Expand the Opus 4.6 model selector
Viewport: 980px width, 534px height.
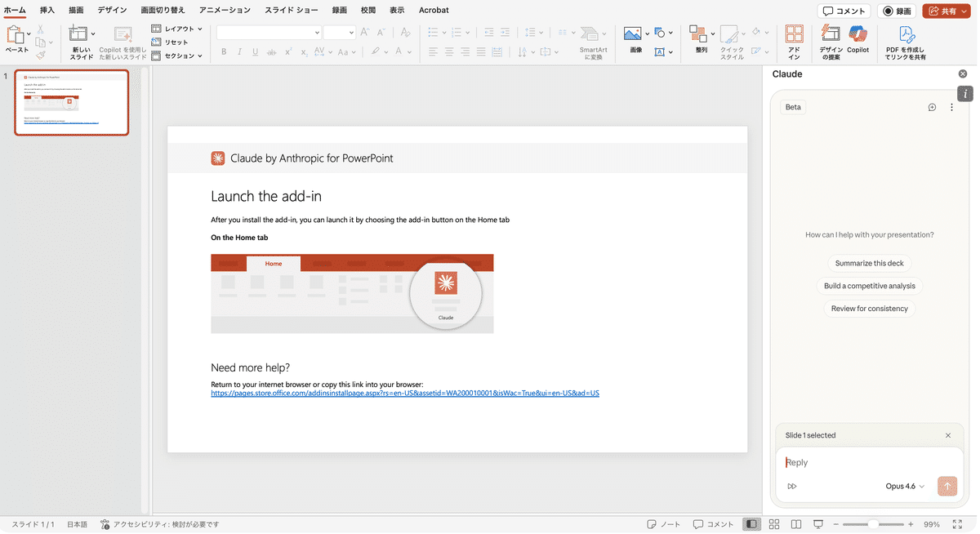tap(905, 486)
